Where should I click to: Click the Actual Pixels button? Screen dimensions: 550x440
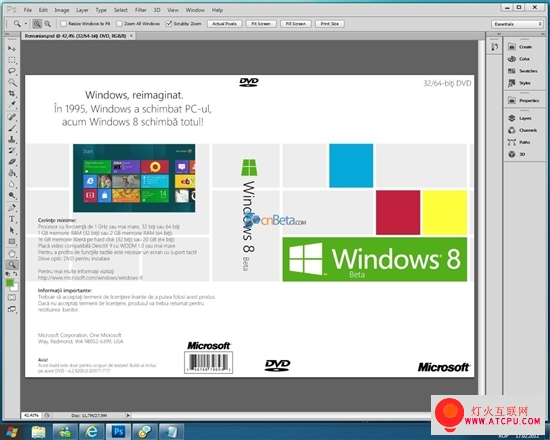coord(224,24)
